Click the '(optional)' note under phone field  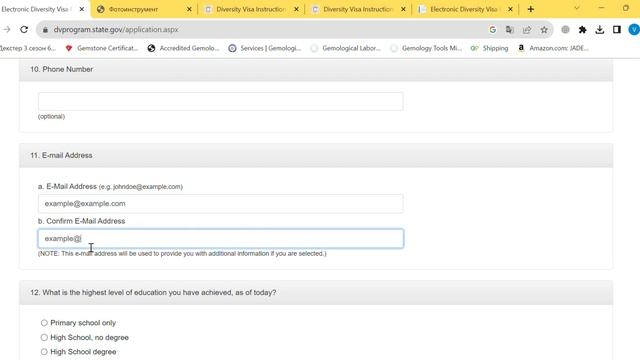pos(51,116)
